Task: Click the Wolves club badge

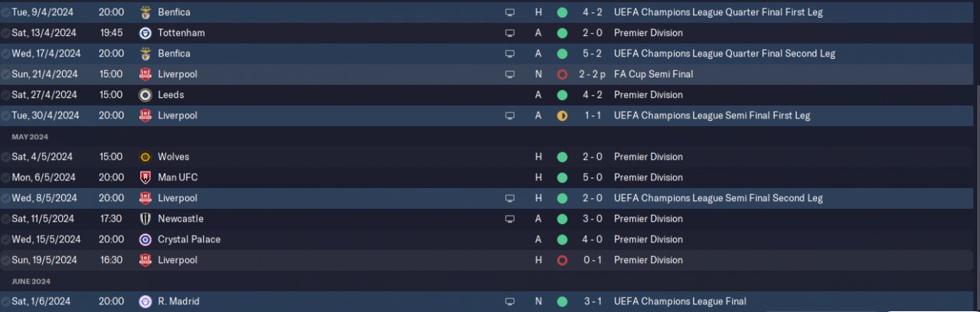Action: [145, 157]
